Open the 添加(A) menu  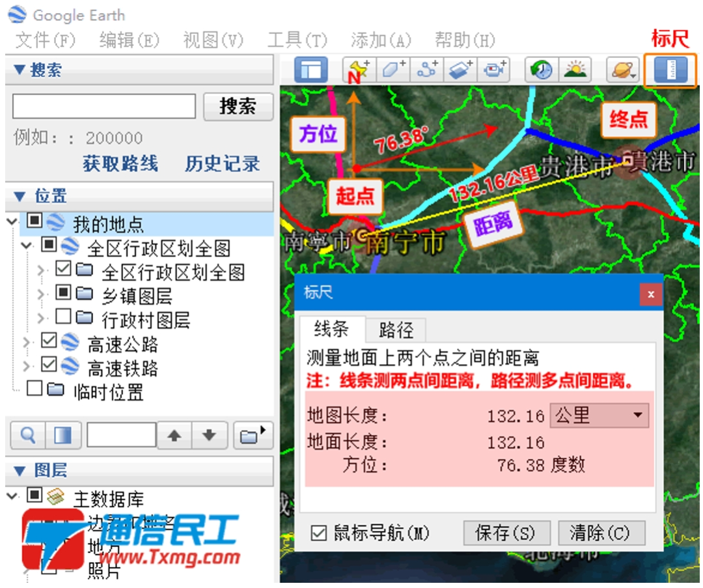pyautogui.click(x=381, y=40)
